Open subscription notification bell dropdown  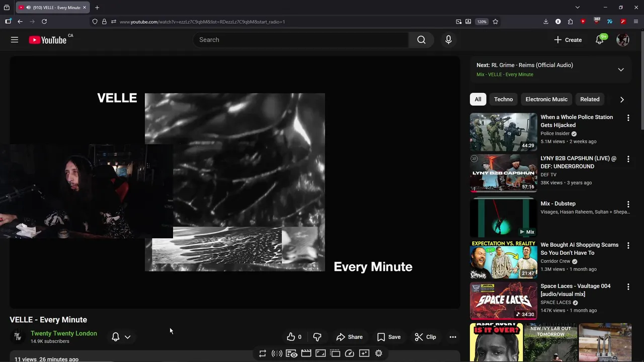pos(121,337)
